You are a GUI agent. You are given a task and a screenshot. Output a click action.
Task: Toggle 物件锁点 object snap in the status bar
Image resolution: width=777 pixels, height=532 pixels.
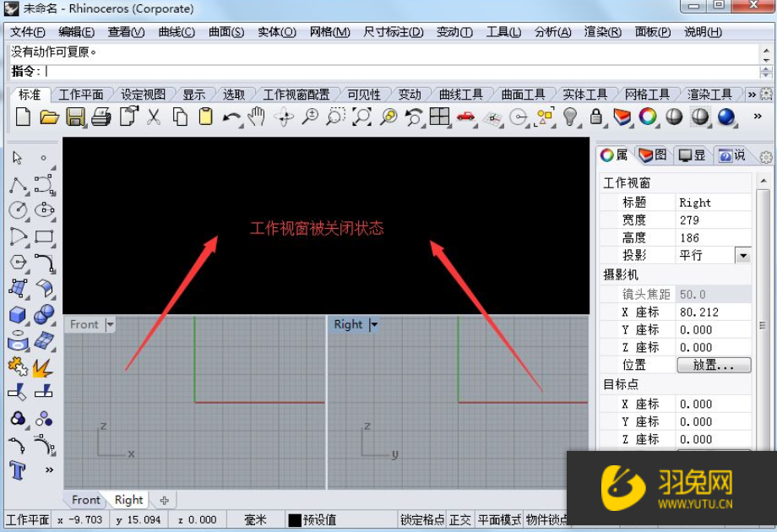pyautogui.click(x=546, y=519)
